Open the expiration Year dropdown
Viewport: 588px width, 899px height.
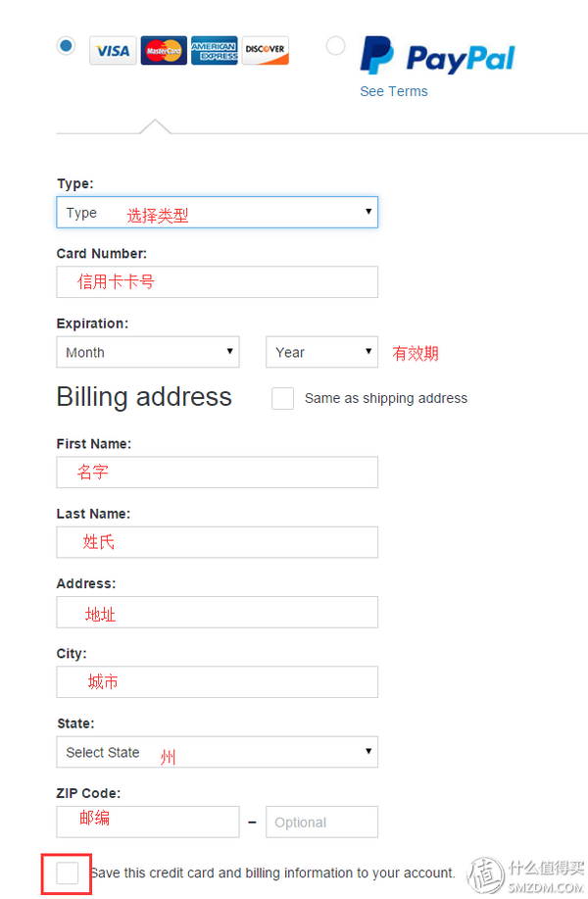tap(322, 352)
